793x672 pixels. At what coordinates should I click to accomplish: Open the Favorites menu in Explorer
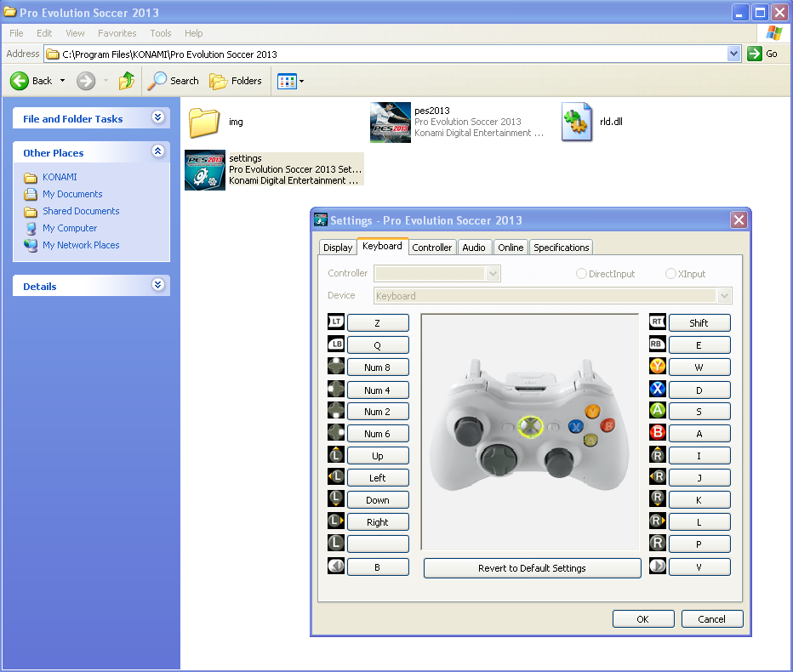[x=117, y=33]
